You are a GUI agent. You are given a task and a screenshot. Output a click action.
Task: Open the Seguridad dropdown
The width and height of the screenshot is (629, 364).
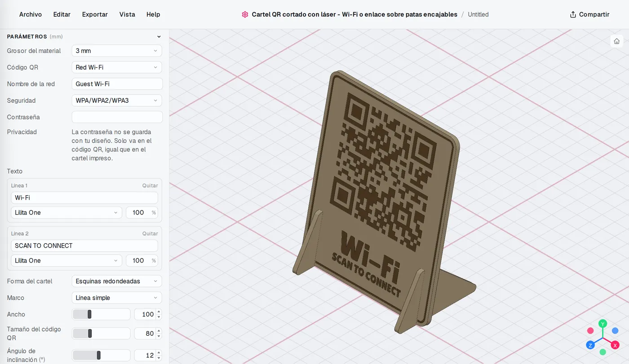click(117, 101)
